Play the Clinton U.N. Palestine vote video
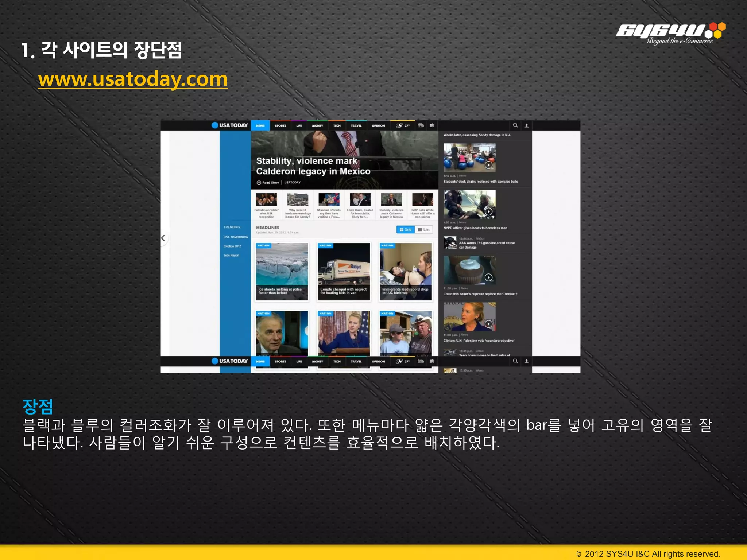Screen dimensions: 747x560 point(489,324)
